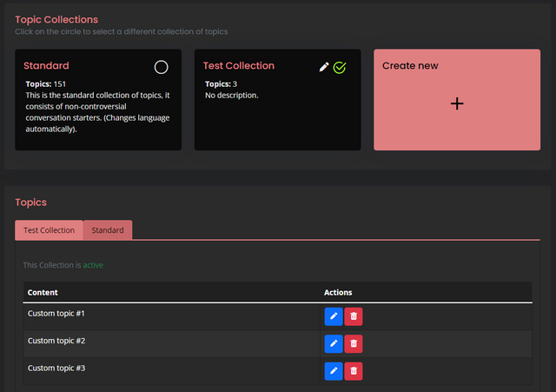The width and height of the screenshot is (556, 392).
Task: Switch to the Standard topics tab
Action: click(108, 230)
